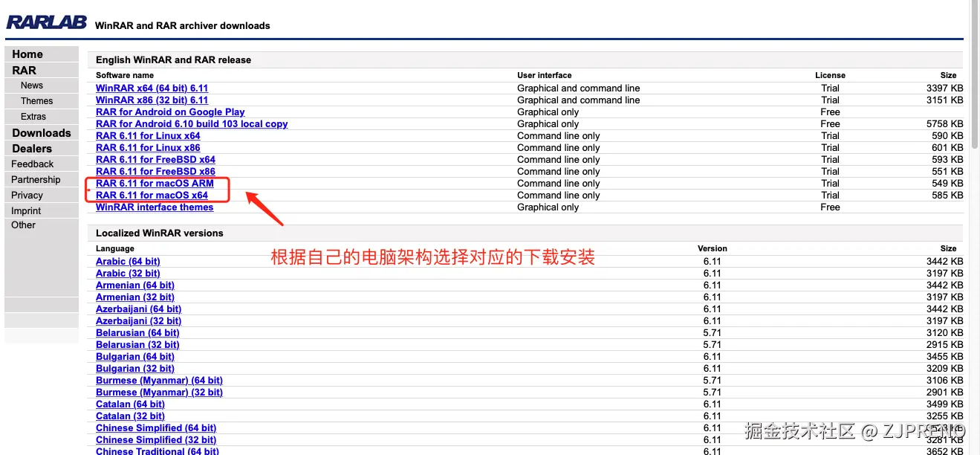This screenshot has height=455, width=980.
Task: Download RAR 6.11 for Linux x64
Action: (x=148, y=136)
